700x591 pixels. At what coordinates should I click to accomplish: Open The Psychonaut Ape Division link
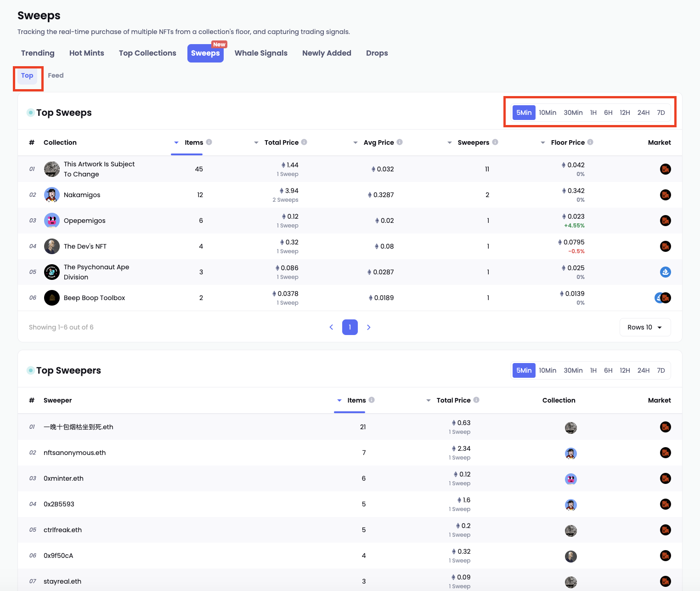pyautogui.click(x=96, y=272)
